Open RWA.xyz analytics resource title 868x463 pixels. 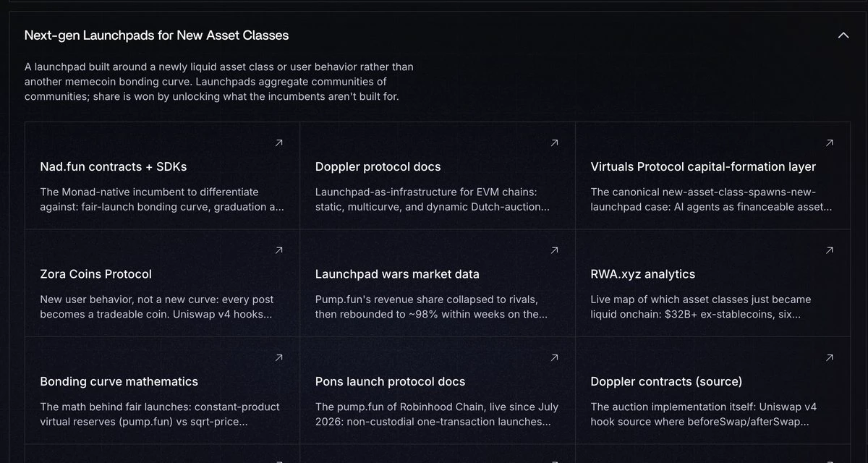pyautogui.click(x=643, y=274)
